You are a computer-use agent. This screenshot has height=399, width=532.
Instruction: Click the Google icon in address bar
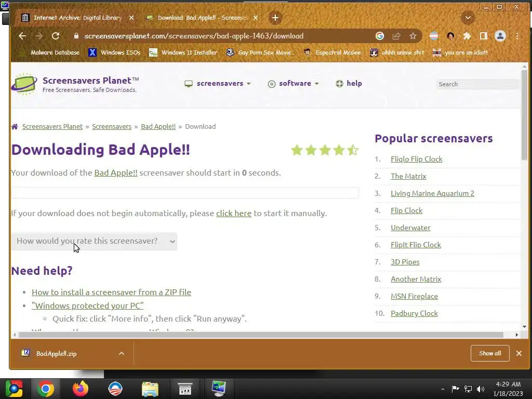click(x=380, y=36)
